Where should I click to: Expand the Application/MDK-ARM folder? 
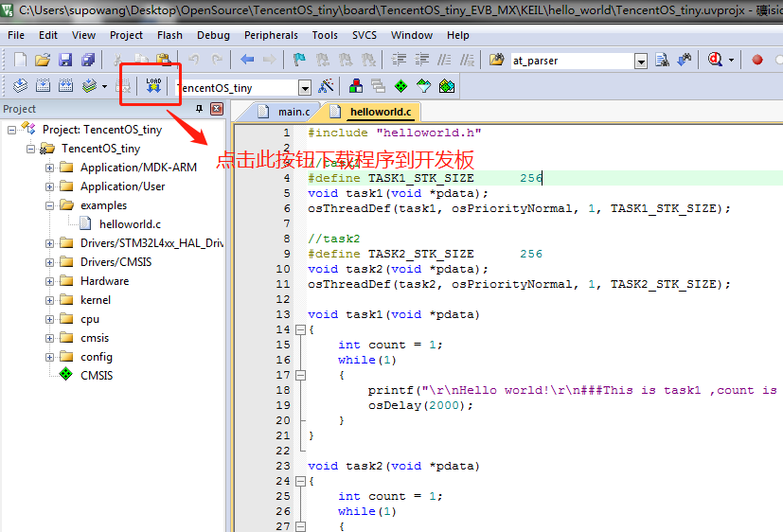pos(49,168)
